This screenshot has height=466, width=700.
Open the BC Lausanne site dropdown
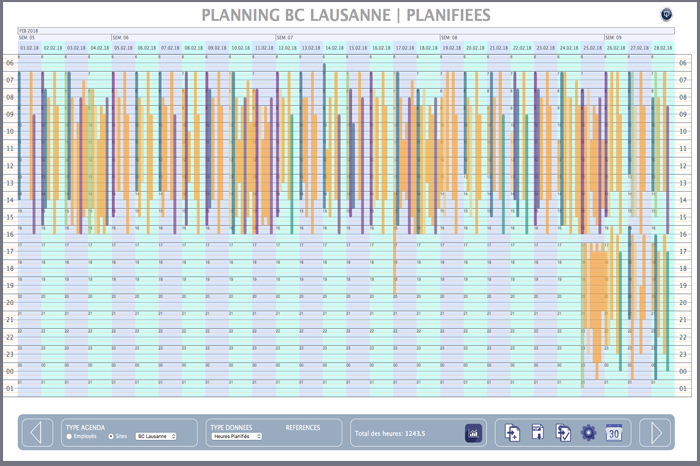(x=155, y=437)
